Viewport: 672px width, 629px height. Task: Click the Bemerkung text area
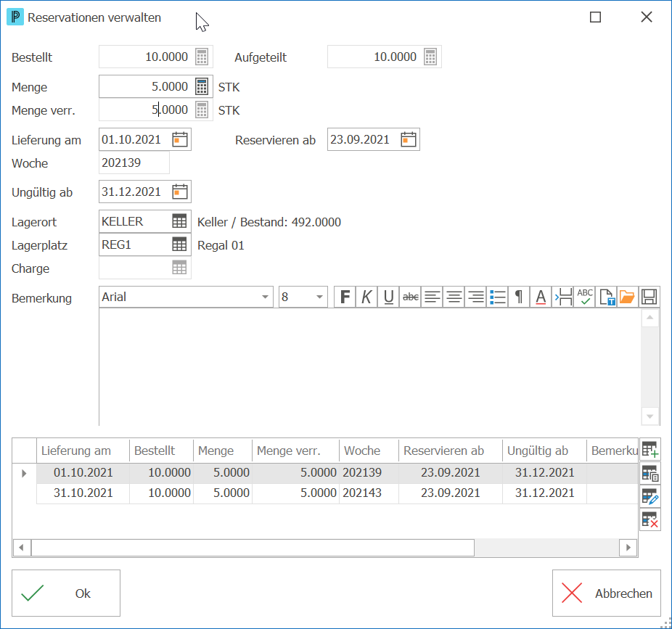(x=370, y=367)
